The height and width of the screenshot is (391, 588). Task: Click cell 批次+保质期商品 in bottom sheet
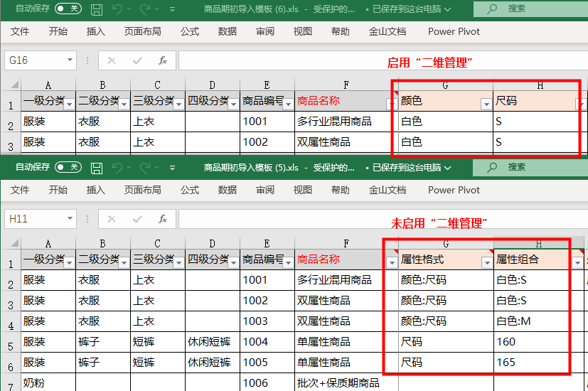click(346, 382)
